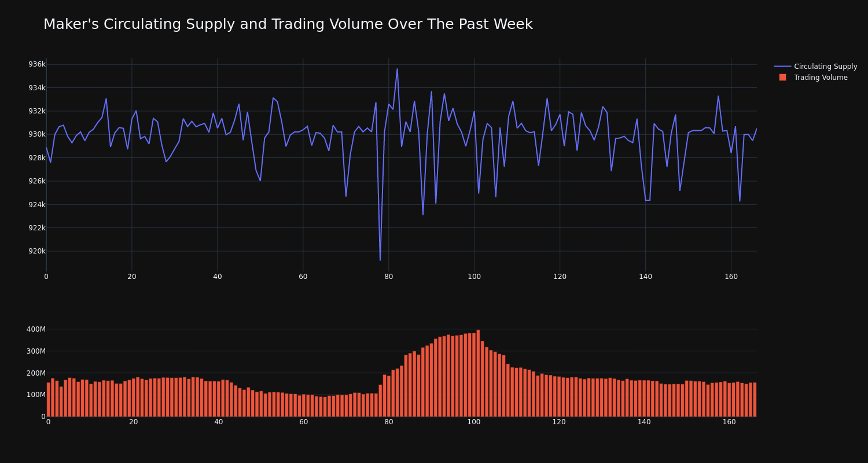Click the 140 tick on the volume chart x-axis
Screen dimensions: 868x463
pyautogui.click(x=644, y=422)
